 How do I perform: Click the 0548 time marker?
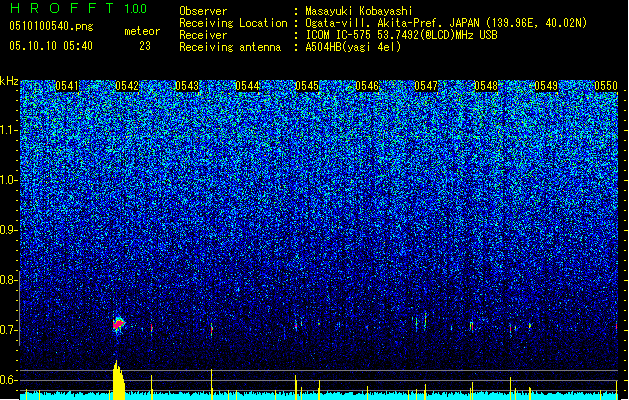pyautogui.click(x=486, y=86)
